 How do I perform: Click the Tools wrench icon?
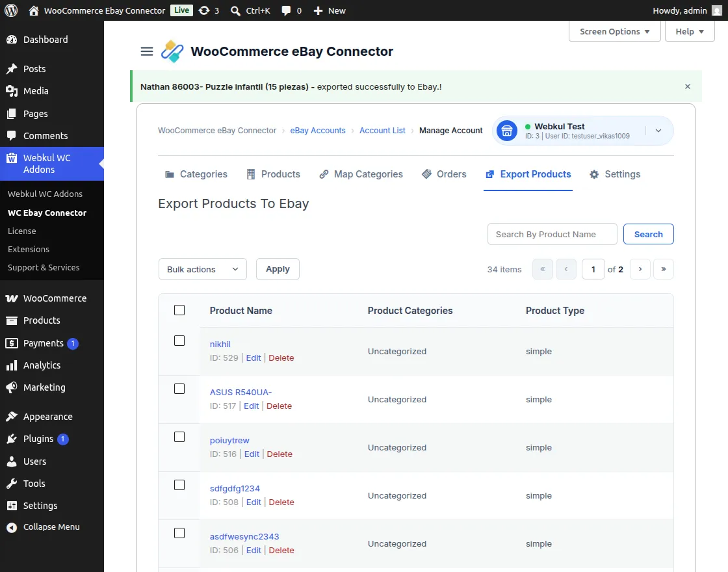(12, 484)
